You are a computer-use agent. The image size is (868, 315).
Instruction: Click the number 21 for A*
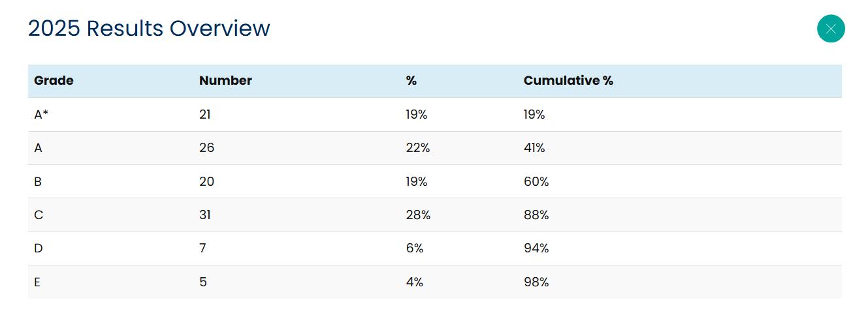coord(205,115)
